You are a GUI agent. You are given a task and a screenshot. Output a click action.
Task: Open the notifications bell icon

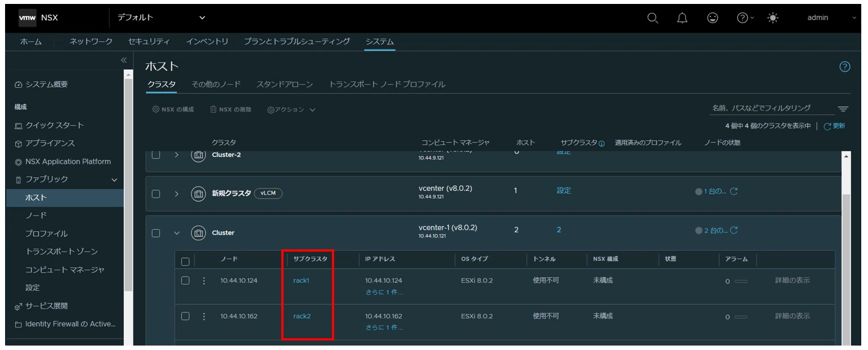click(682, 18)
